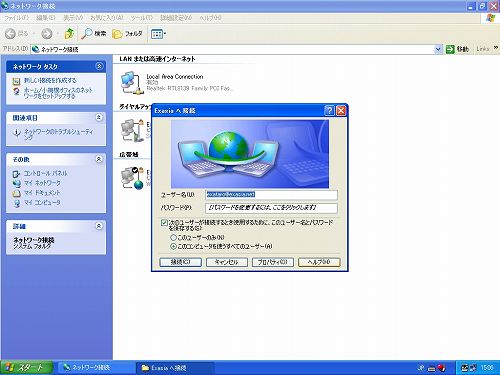Screen dimensions: 500x375
Task: Click the JP language bar indicator
Action: 421,368
